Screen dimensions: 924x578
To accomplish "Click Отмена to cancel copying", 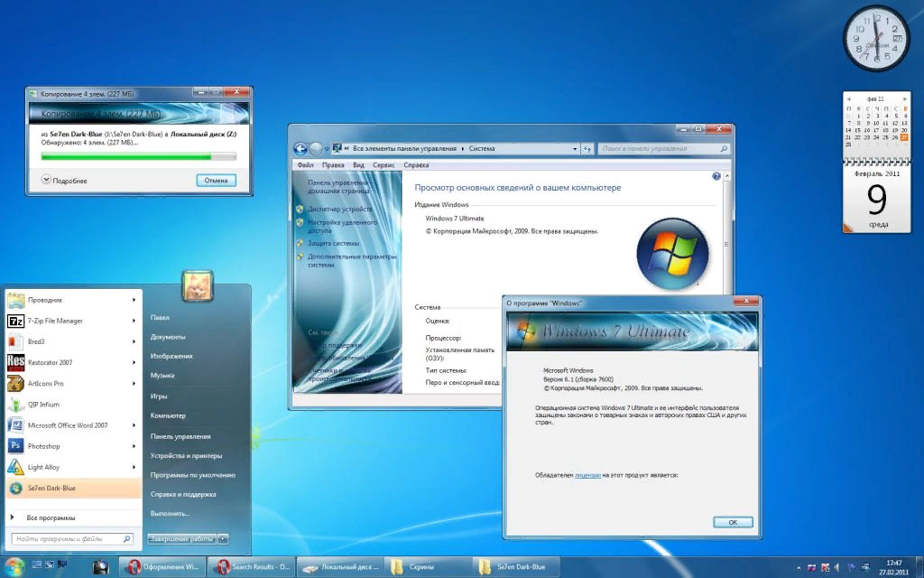I will (216, 181).
